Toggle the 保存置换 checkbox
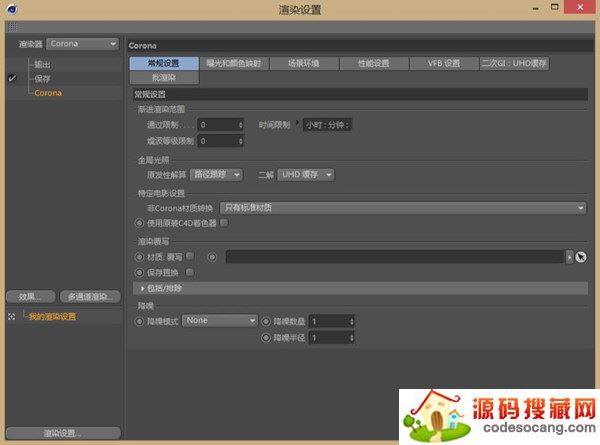The width and height of the screenshot is (600, 445). click(x=189, y=271)
